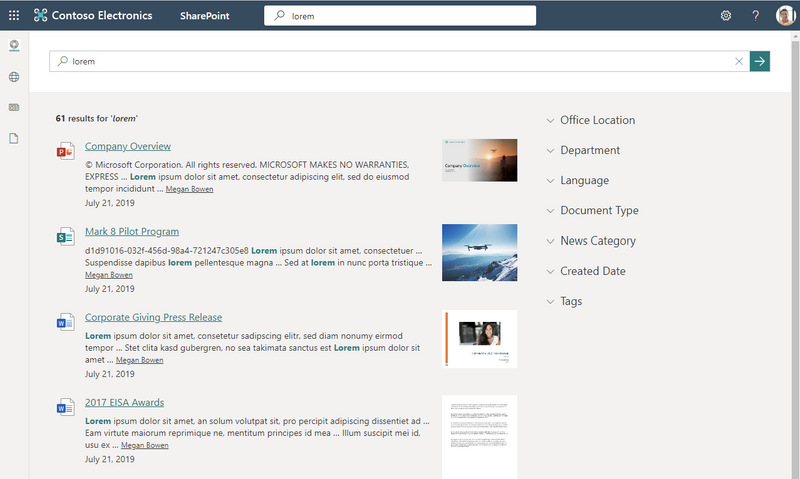Clear the search box with X icon

click(739, 61)
